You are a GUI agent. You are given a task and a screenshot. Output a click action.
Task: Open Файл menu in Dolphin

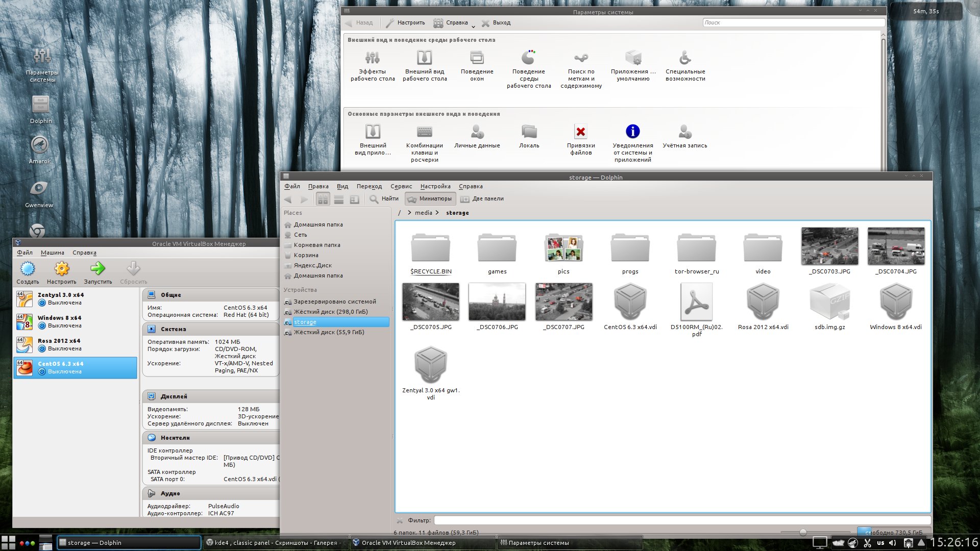coord(292,186)
